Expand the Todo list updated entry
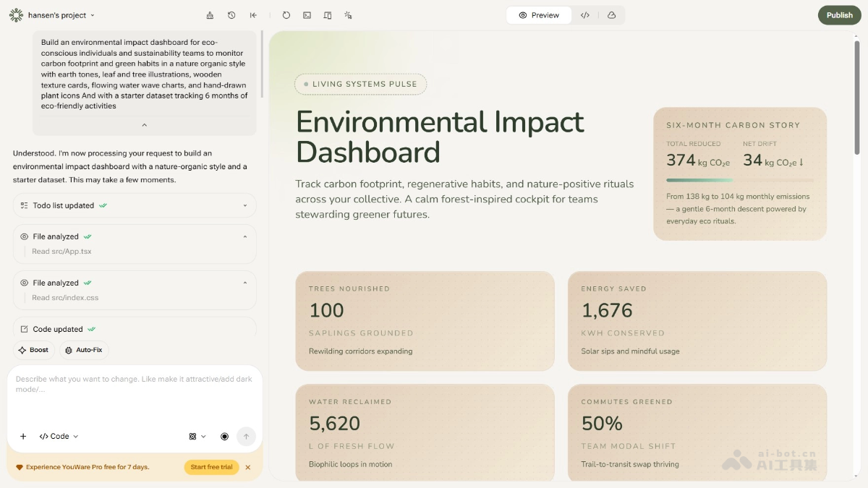Image resolution: width=868 pixels, height=488 pixels. coord(244,205)
